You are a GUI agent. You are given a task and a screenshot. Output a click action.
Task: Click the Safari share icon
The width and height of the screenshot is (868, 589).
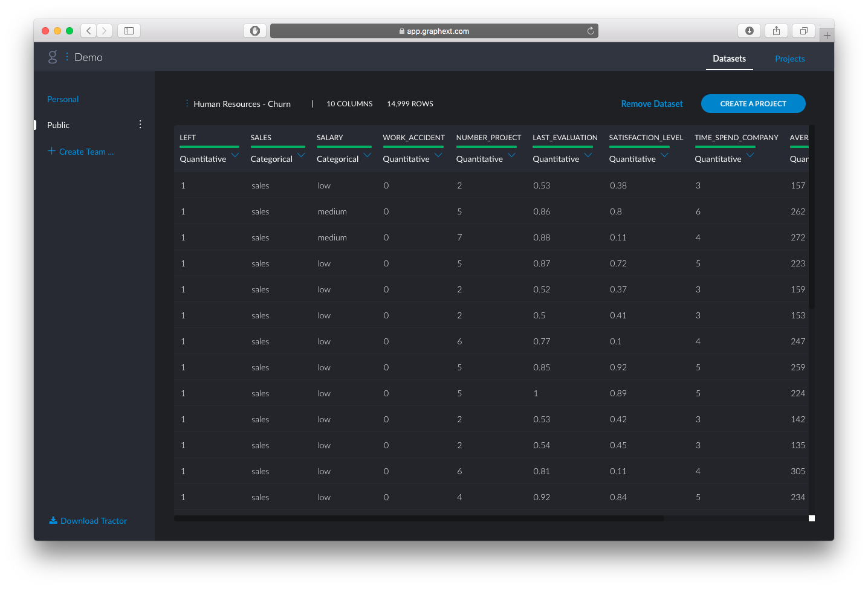[x=777, y=31]
